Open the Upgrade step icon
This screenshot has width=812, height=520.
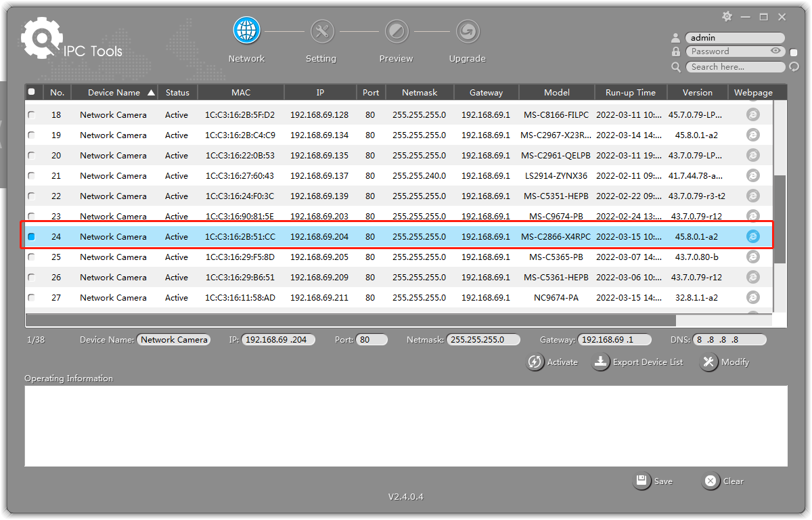pyautogui.click(x=467, y=31)
